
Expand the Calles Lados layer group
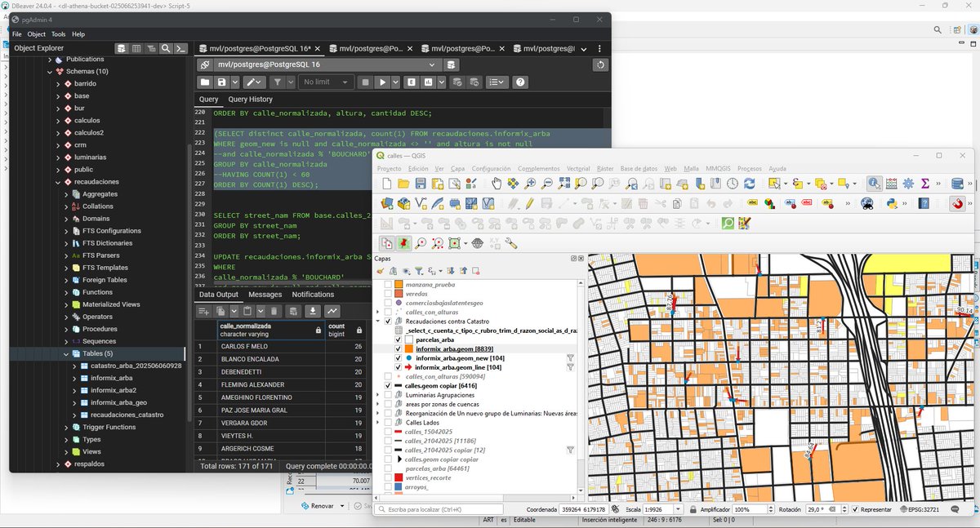[377, 423]
